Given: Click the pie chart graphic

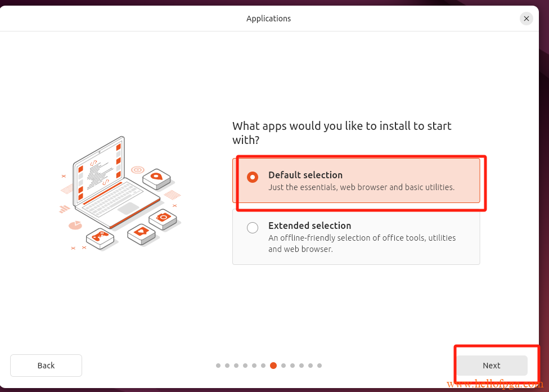Looking at the screenshot, I should click(x=75, y=225).
